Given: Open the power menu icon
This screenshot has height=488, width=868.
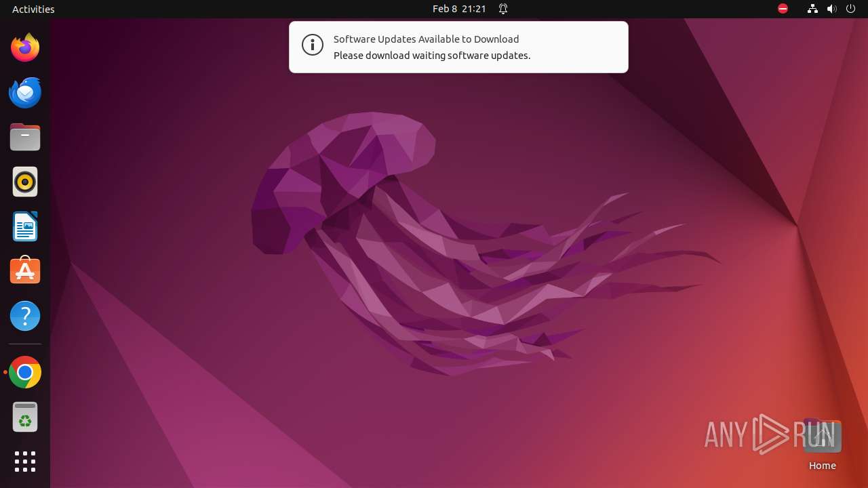Looking at the screenshot, I should 850,9.
